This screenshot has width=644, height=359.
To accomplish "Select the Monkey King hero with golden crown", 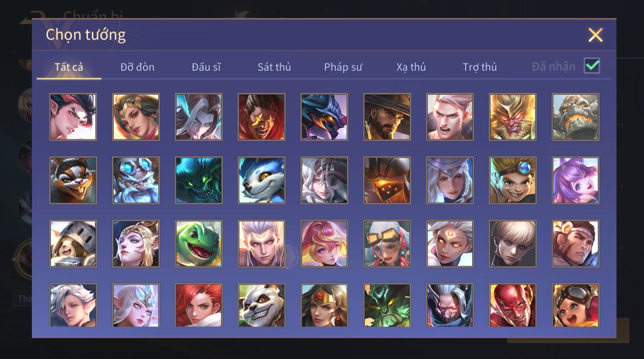I will [512, 117].
